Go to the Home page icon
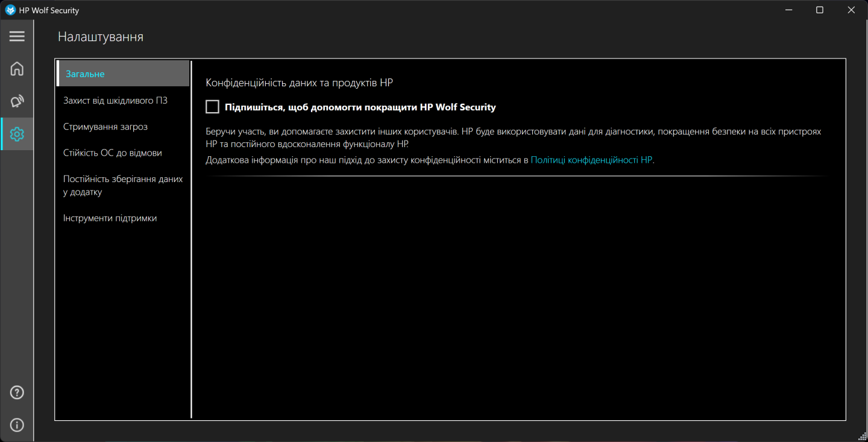The image size is (868, 442). click(17, 69)
